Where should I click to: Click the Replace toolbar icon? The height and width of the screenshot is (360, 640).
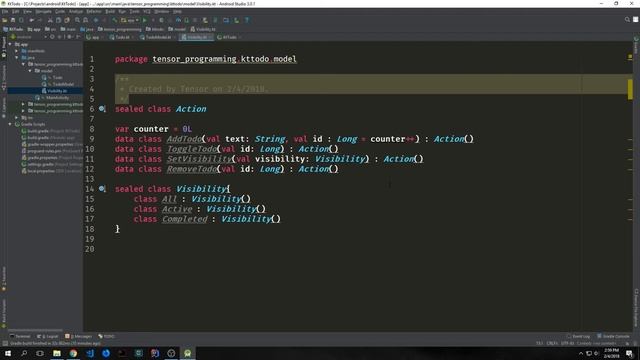pyautogui.click(x=85, y=20)
